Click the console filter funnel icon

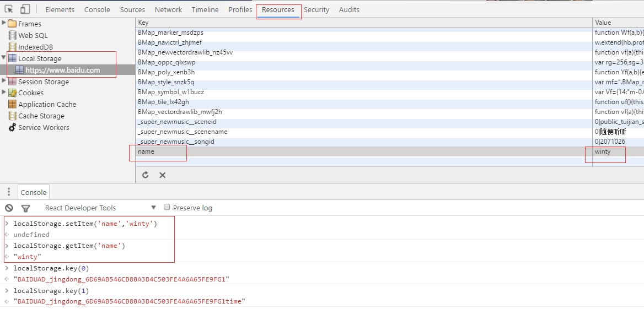25,208
